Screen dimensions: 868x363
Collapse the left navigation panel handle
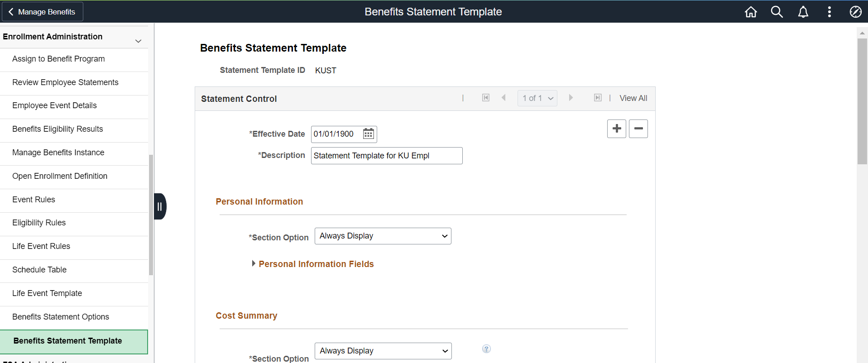tap(160, 206)
